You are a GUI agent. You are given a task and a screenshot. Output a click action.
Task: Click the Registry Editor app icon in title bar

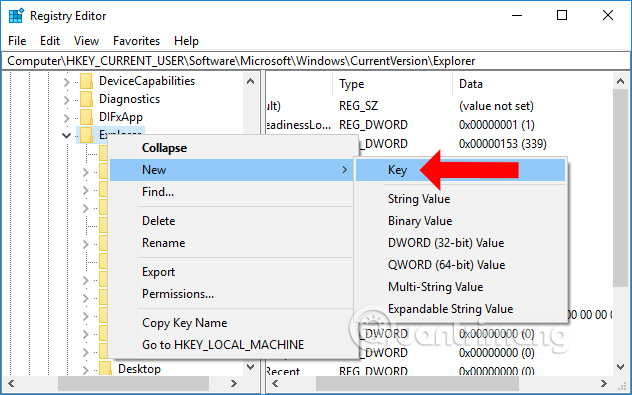click(x=16, y=16)
